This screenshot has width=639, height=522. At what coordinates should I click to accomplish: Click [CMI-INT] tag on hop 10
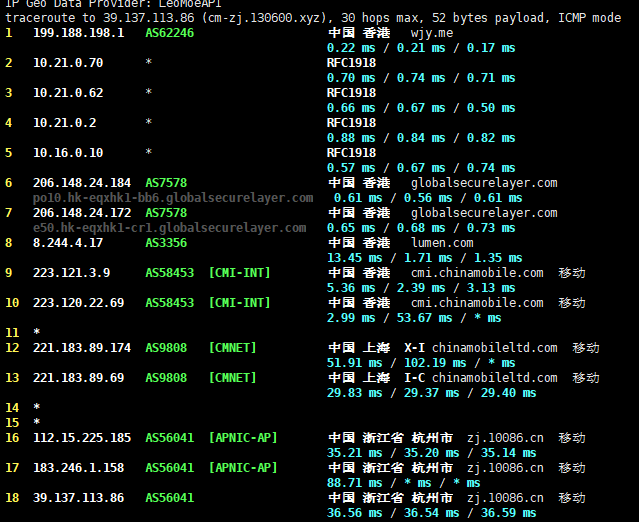pos(240,303)
